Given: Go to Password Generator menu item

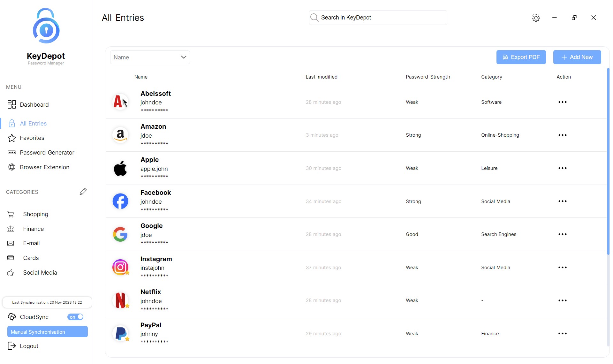Looking at the screenshot, I should tap(47, 153).
